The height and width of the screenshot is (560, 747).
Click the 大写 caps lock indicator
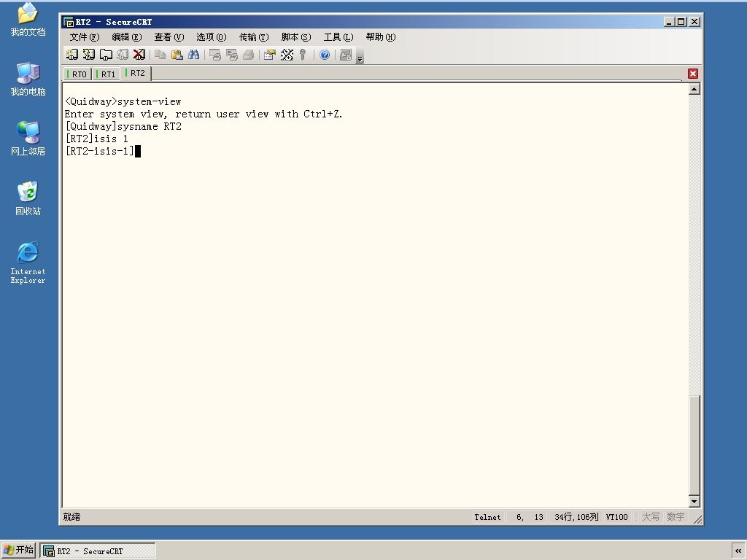tap(651, 517)
